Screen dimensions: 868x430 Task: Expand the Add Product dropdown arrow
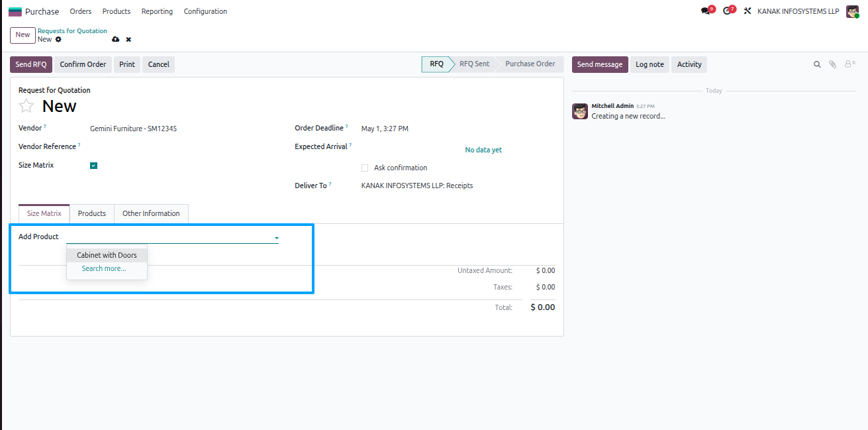276,237
